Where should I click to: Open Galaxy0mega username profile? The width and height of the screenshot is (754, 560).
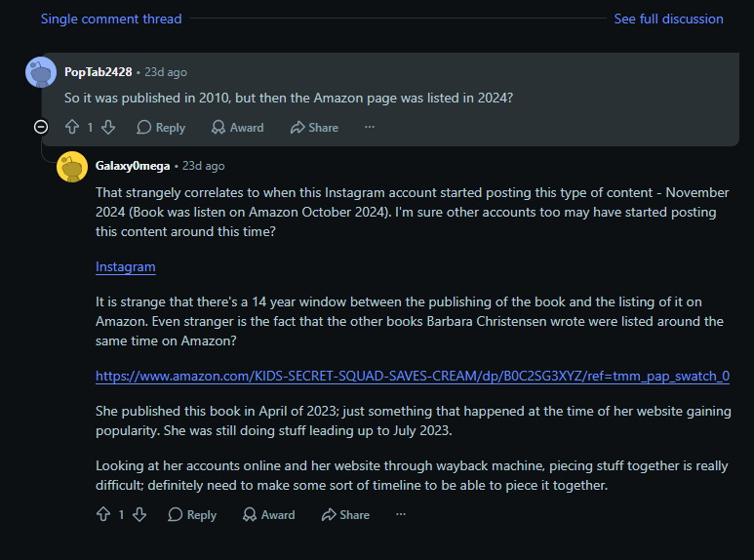pyautogui.click(x=133, y=166)
